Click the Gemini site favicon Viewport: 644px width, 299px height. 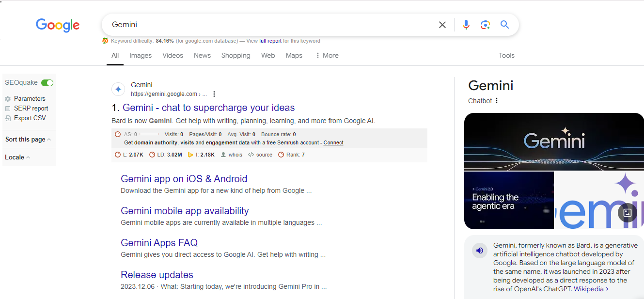click(118, 89)
